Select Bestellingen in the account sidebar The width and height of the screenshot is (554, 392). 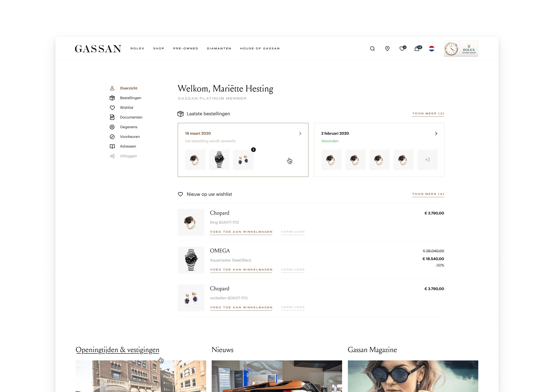point(130,98)
